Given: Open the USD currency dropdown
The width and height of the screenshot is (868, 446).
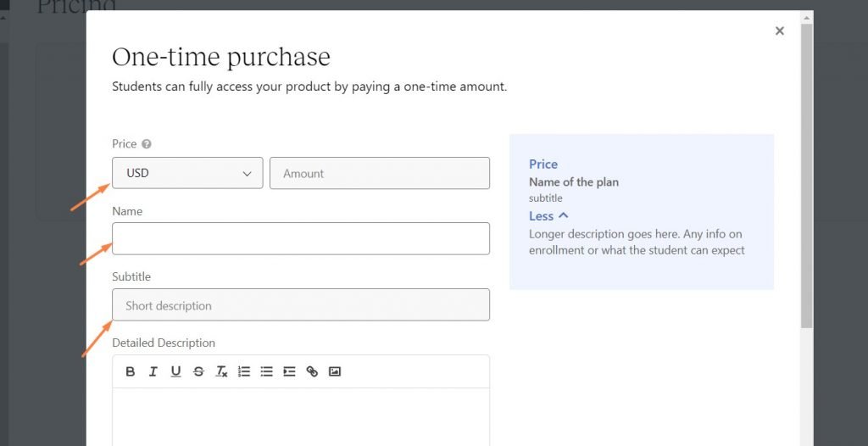Looking at the screenshot, I should [187, 173].
